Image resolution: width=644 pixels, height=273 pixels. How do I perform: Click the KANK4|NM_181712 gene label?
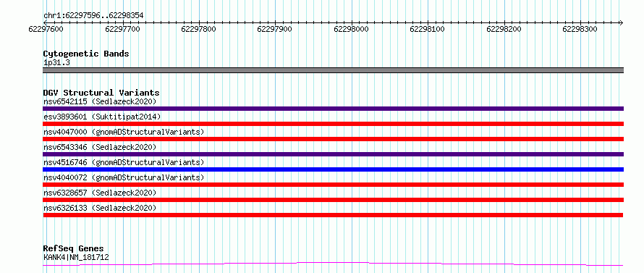(76, 258)
